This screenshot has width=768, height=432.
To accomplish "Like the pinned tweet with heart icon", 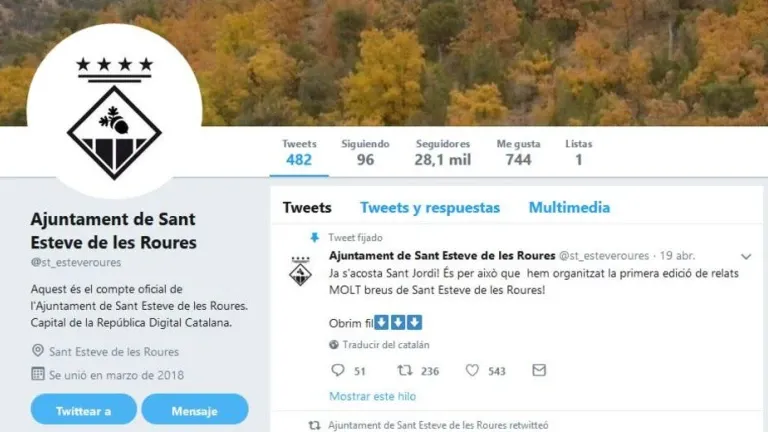I will (x=472, y=370).
